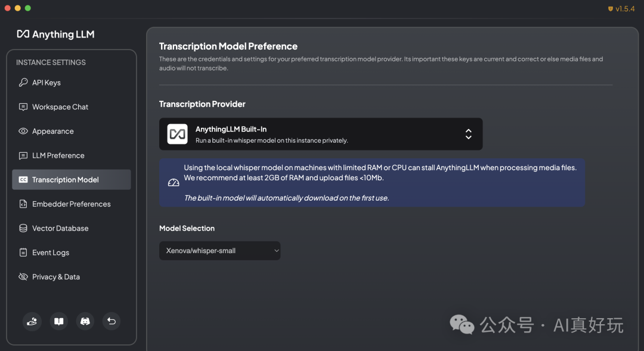Click the Embedder Preferences file icon
Image resolution: width=644 pixels, height=351 pixels.
point(23,204)
